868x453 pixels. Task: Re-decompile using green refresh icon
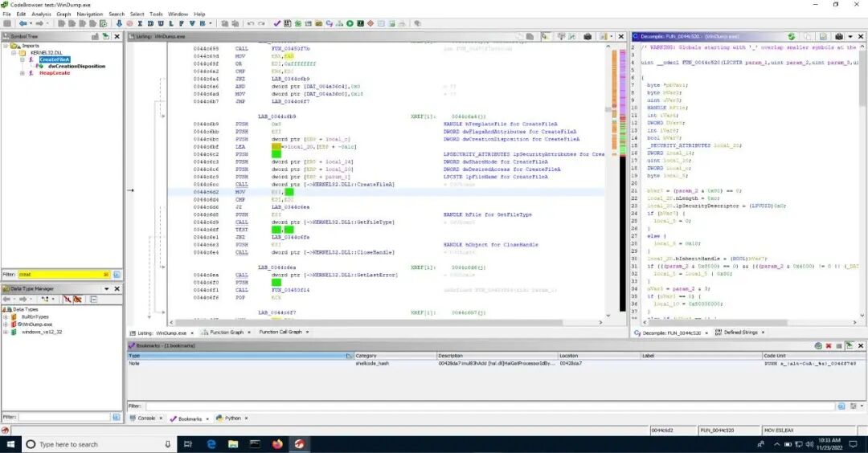792,36
